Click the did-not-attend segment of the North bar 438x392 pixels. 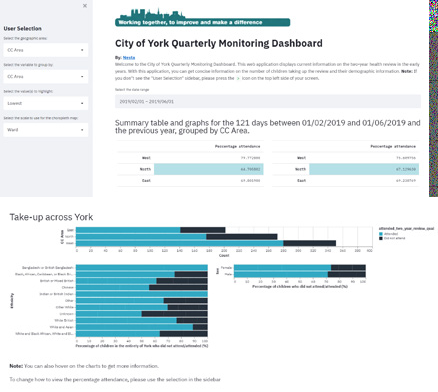(x=242, y=237)
